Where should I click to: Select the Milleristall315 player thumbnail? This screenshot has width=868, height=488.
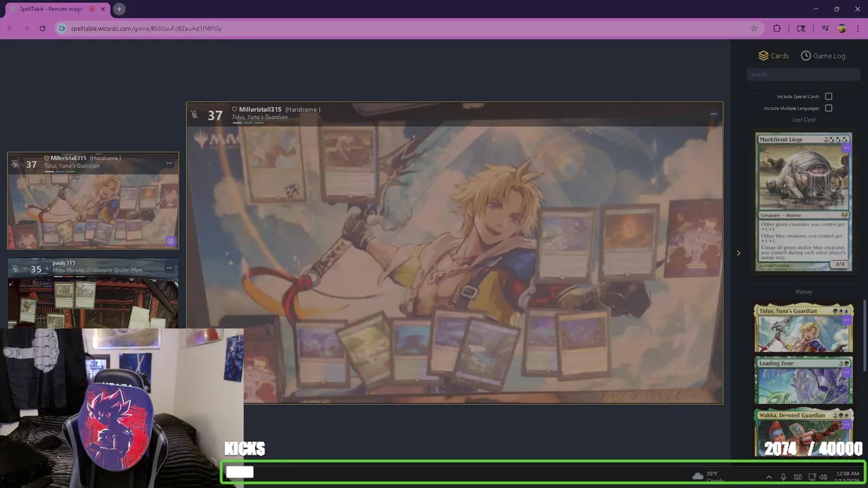click(x=93, y=201)
